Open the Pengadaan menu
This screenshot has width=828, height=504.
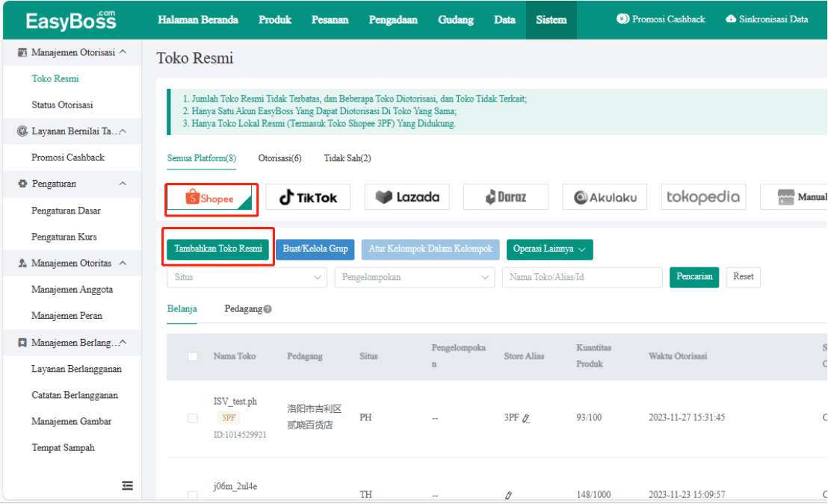pyautogui.click(x=393, y=19)
